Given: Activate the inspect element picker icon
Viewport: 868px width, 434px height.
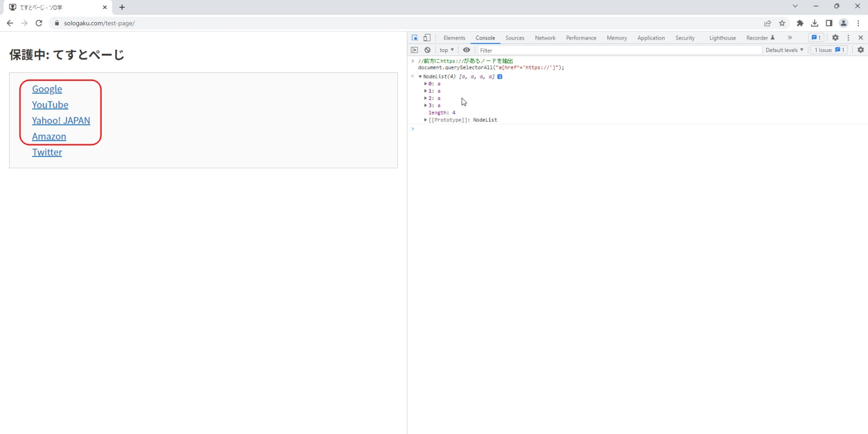Looking at the screenshot, I should (415, 38).
